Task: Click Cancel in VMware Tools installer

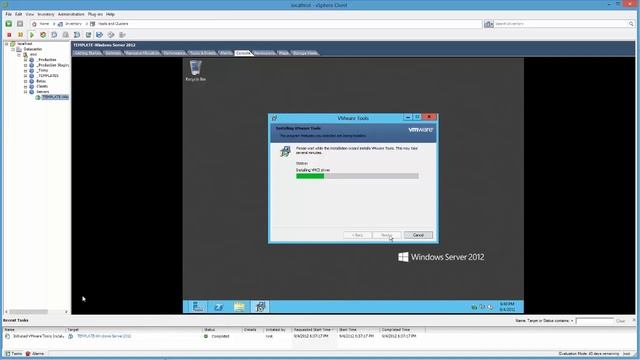Action: point(418,235)
